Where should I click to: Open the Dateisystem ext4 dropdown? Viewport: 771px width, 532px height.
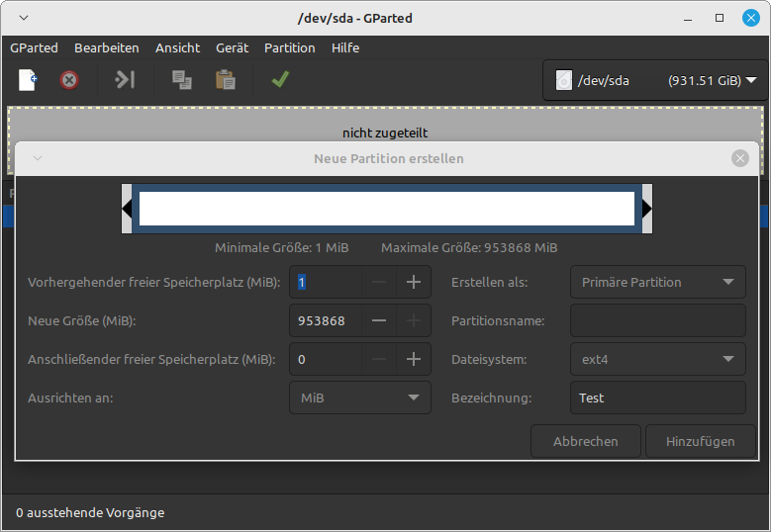pyautogui.click(x=658, y=359)
